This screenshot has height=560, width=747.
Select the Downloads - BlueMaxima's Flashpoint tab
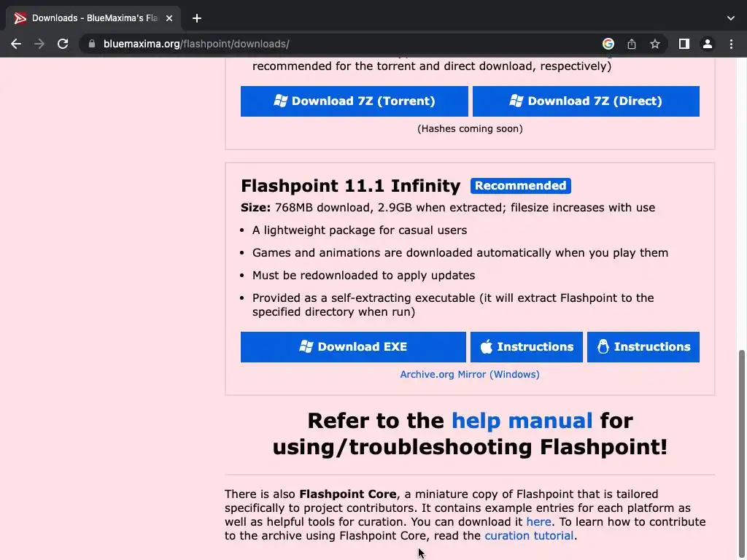coord(94,18)
